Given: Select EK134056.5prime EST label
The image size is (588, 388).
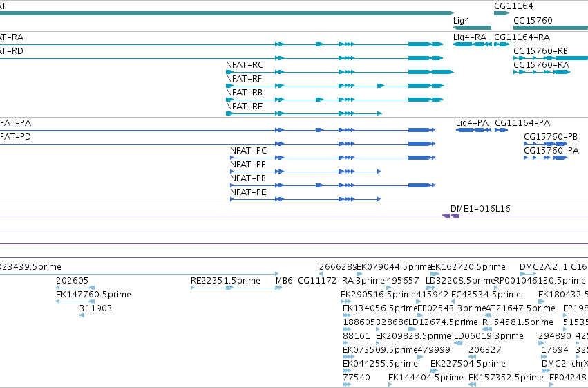Looking at the screenshot, I should [380, 308].
